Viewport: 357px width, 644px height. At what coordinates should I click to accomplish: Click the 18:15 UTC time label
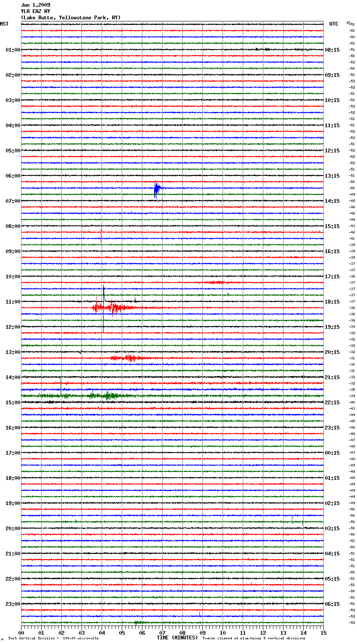click(332, 302)
